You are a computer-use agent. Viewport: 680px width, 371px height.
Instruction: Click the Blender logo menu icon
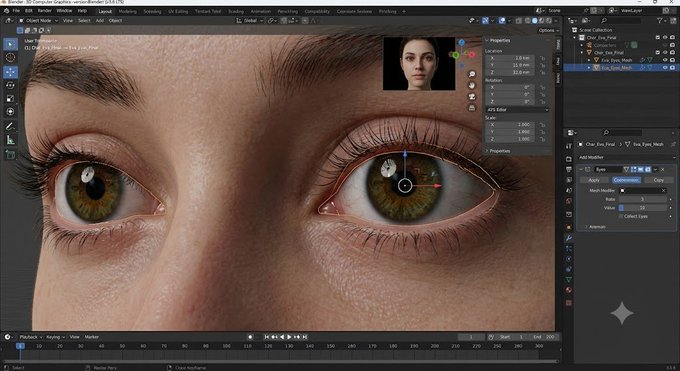point(6,10)
